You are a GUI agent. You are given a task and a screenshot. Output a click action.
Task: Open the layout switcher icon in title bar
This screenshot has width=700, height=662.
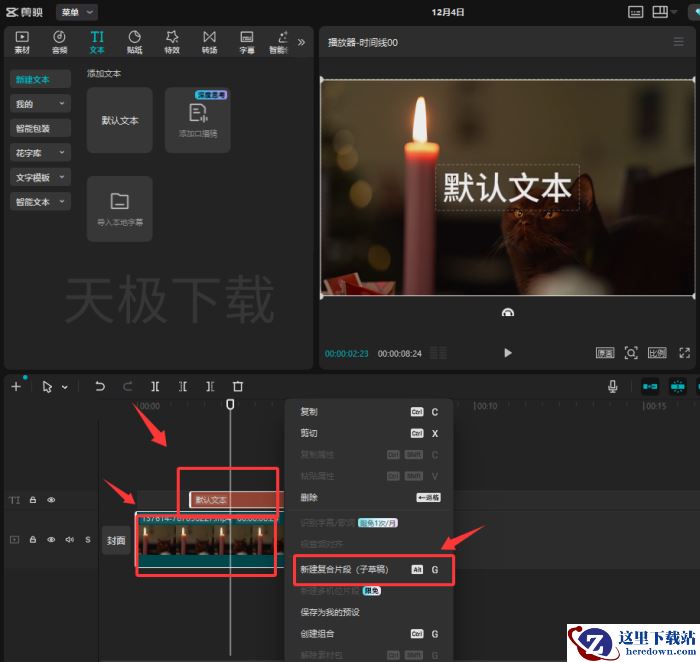click(x=660, y=12)
